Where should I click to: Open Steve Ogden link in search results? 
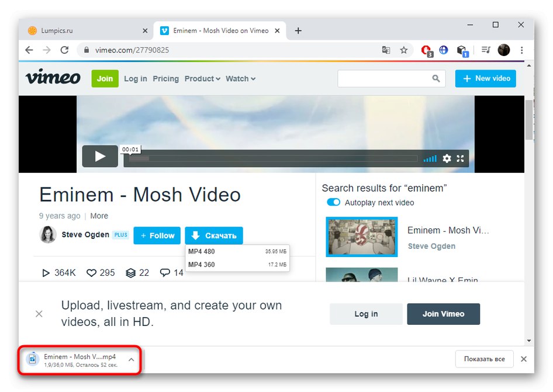point(431,246)
